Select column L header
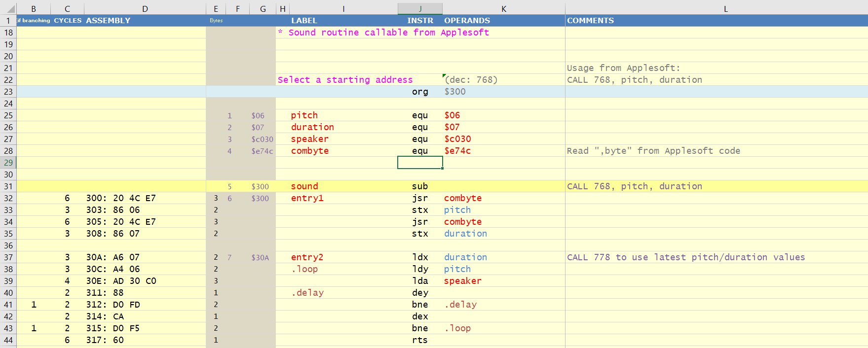Viewport: 868px width, 348px height. 725,9
